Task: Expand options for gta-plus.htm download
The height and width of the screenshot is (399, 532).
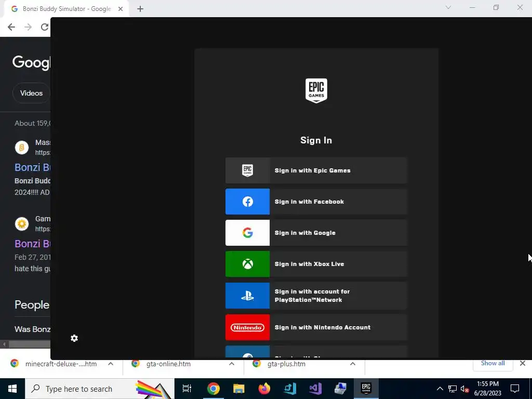Action: pyautogui.click(x=353, y=364)
